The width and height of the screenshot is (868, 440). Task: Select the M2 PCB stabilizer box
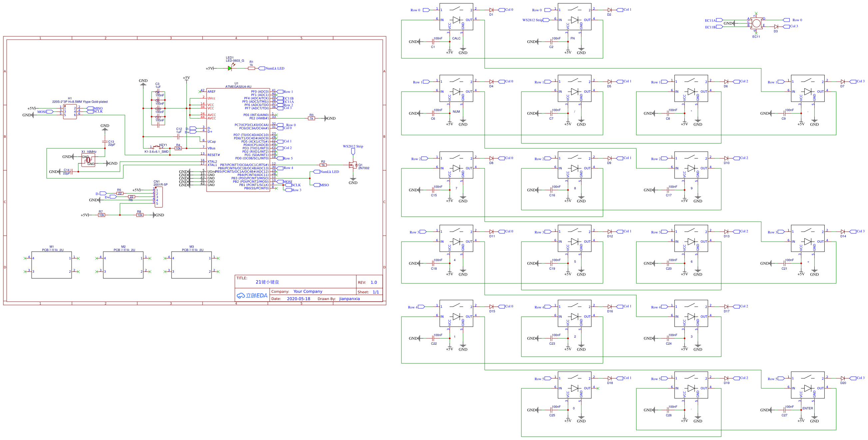click(123, 265)
